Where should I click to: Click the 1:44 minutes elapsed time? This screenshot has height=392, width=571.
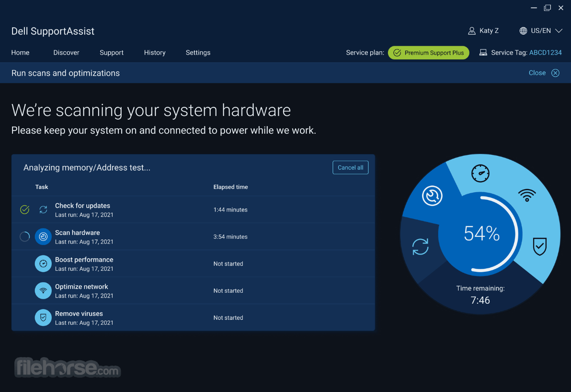pos(230,210)
